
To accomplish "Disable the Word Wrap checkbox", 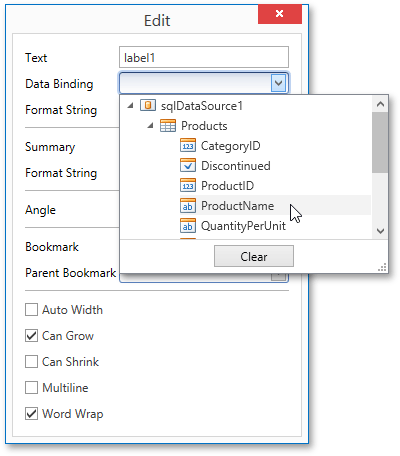I will tap(31, 414).
